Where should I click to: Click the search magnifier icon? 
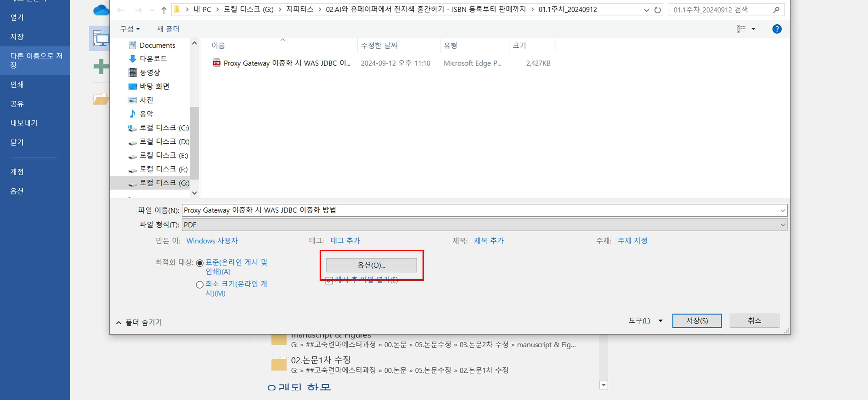point(776,10)
